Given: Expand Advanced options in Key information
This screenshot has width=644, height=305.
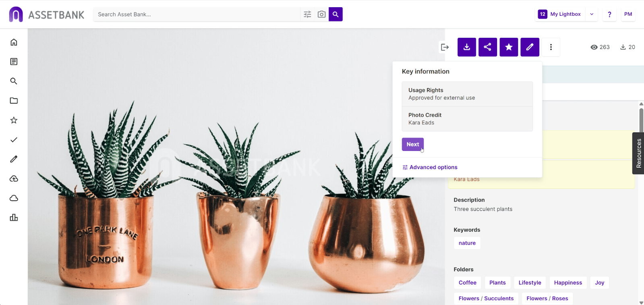Looking at the screenshot, I should 430,167.
